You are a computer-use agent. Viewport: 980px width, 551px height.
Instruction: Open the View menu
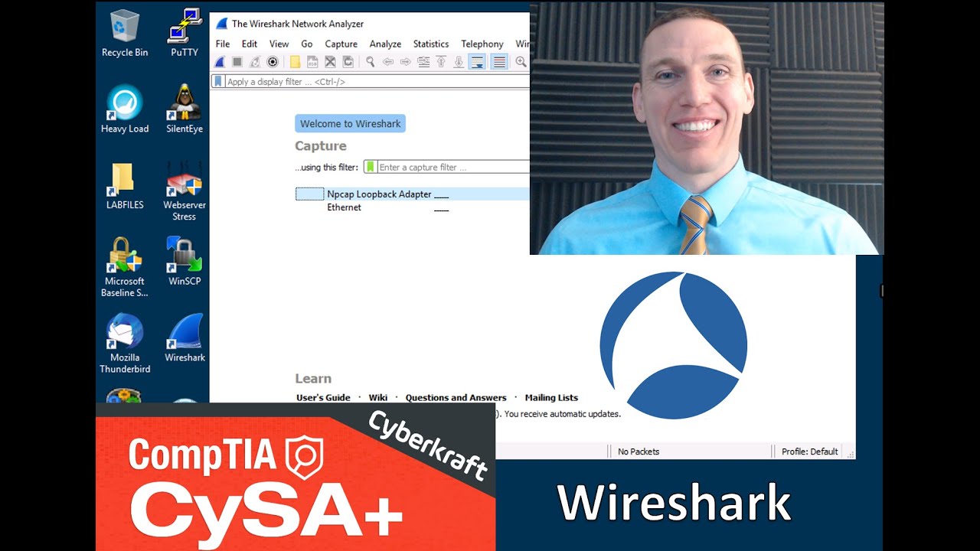[279, 44]
